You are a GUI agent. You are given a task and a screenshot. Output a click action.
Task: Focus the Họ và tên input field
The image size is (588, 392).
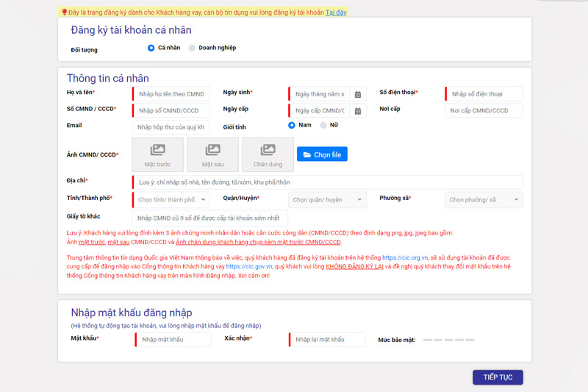pyautogui.click(x=171, y=94)
